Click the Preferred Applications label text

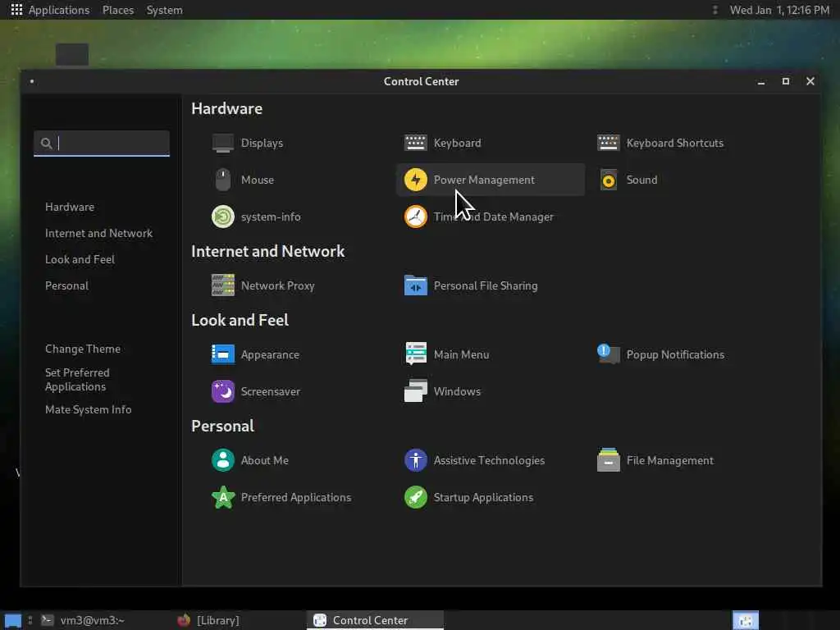(x=296, y=497)
